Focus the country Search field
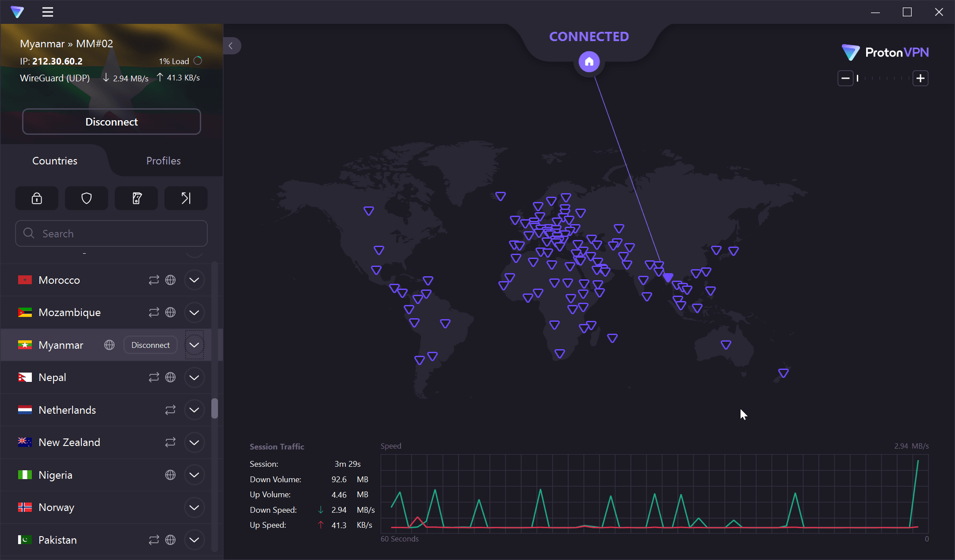 pyautogui.click(x=111, y=233)
